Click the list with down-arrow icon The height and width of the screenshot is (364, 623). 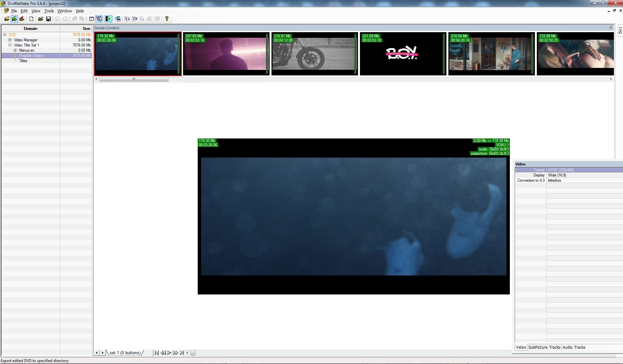127,19
